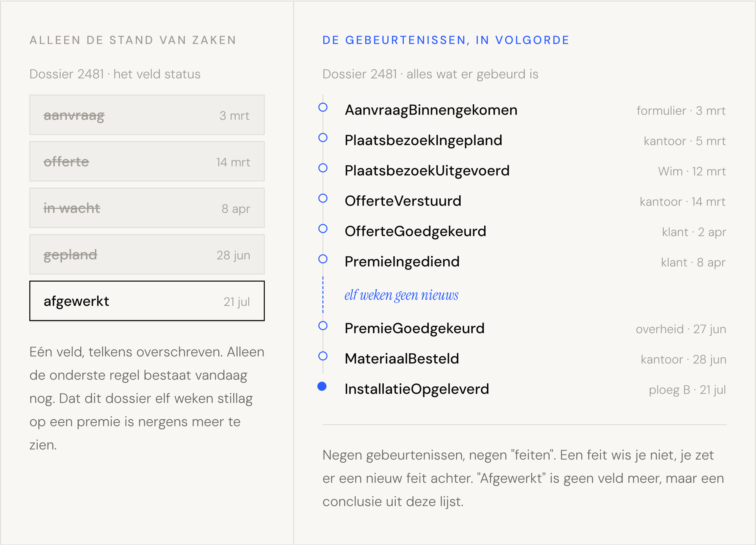Click the AanvraagBinnengekomen timeline marker circle

pyautogui.click(x=323, y=107)
